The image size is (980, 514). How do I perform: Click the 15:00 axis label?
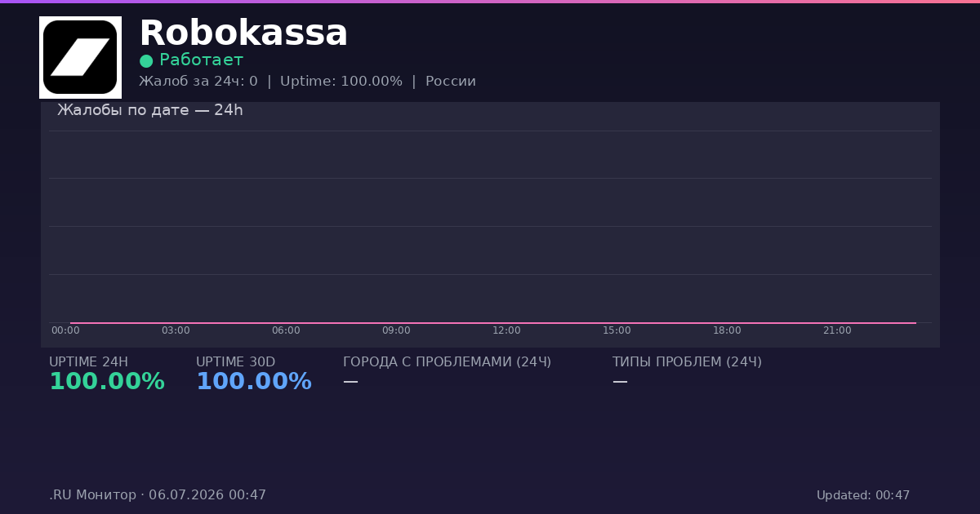pyautogui.click(x=617, y=330)
